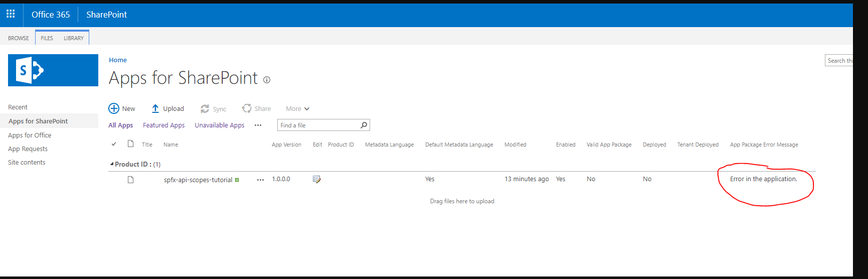Sort by the Tenant Deployed column header
The image size is (868, 279).
click(698, 145)
